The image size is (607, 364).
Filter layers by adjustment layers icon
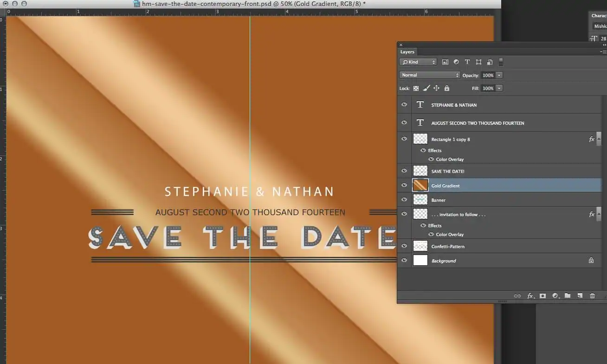[456, 62]
